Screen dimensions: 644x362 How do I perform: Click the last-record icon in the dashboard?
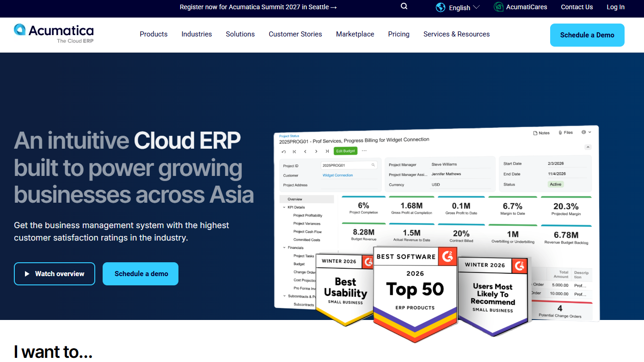(327, 151)
